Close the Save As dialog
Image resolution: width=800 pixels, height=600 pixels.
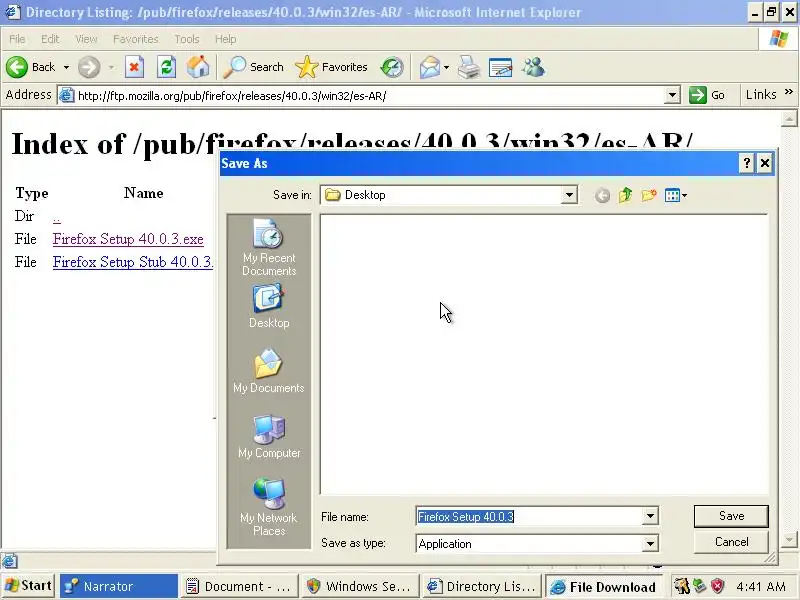pyautogui.click(x=765, y=163)
